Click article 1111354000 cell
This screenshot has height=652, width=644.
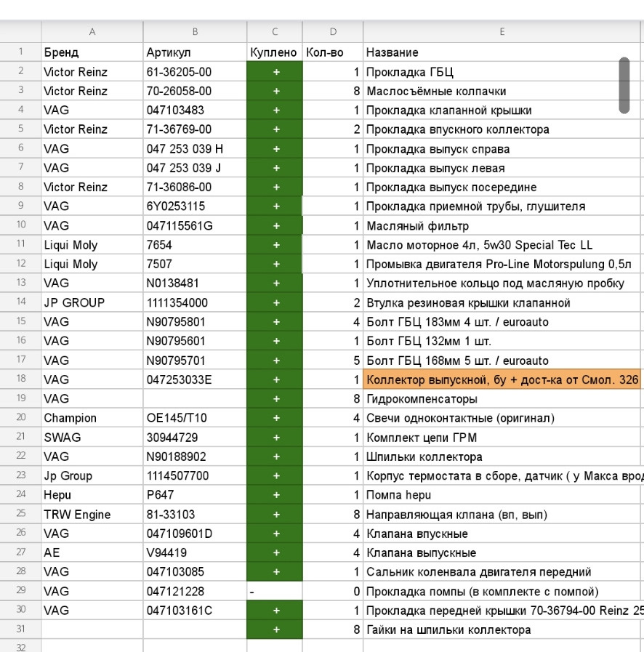(195, 302)
